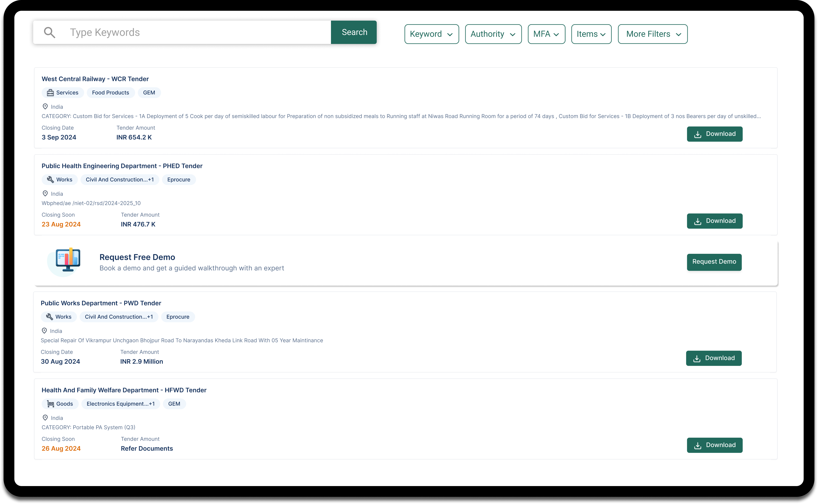818x504 pixels.
Task: Select Civil And Construction tag on PHED tender
Action: pos(120,180)
